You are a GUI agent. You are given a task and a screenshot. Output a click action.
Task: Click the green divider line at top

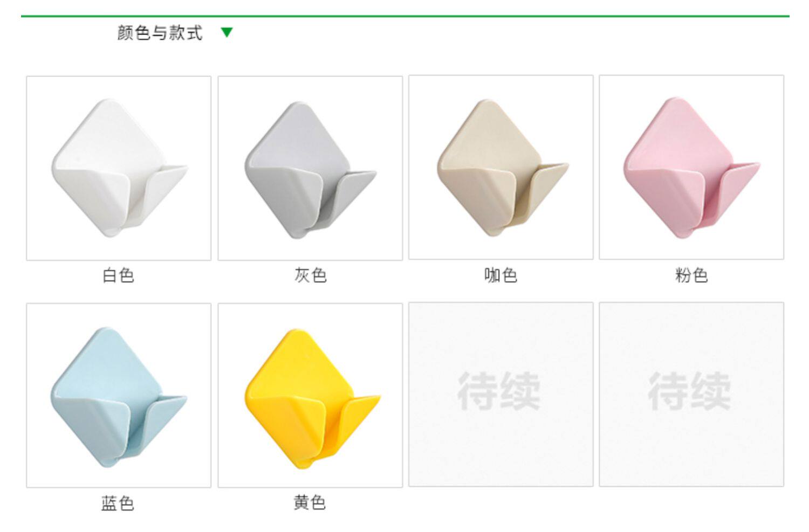pyautogui.click(x=405, y=16)
